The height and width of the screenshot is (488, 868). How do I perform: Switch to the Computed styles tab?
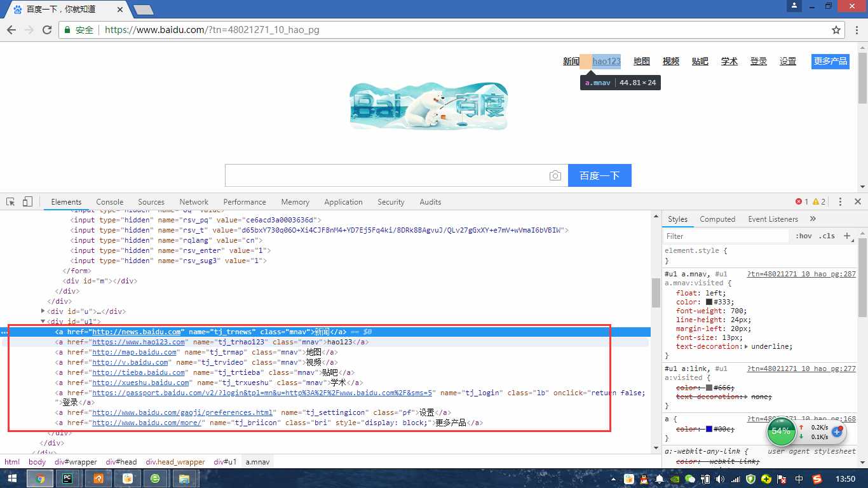click(717, 219)
